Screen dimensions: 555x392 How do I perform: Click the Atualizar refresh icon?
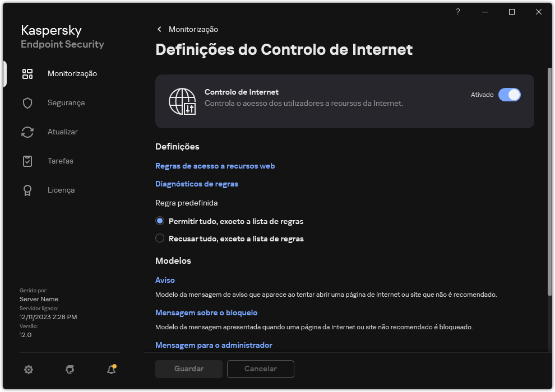coord(27,132)
